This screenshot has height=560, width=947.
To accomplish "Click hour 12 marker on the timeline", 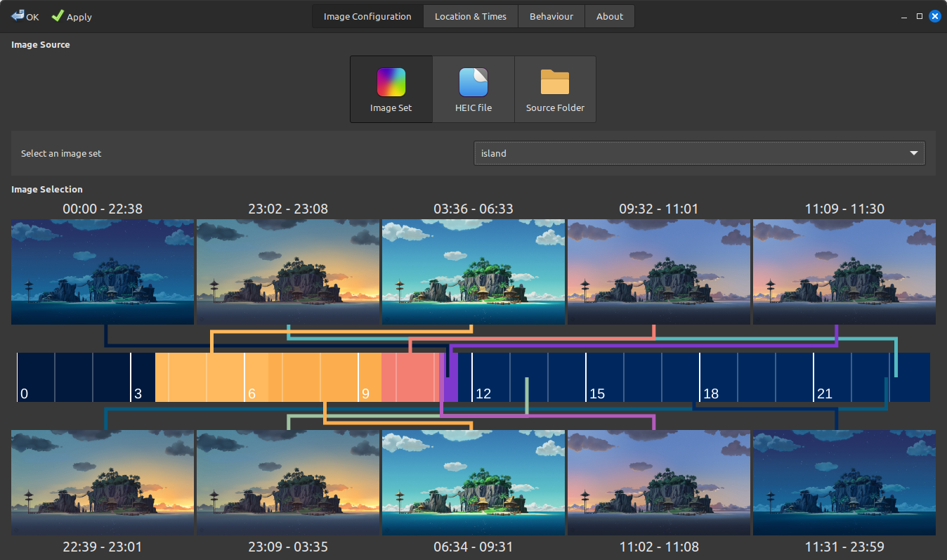I will [483, 393].
